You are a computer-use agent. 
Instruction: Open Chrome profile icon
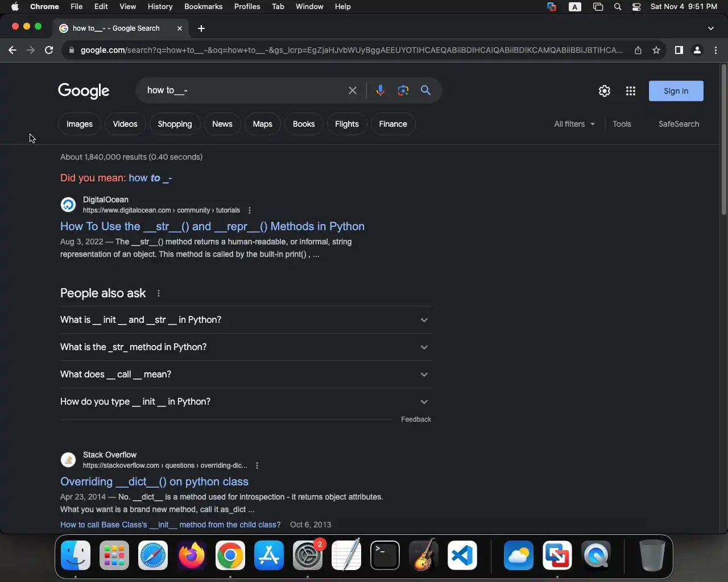[697, 50]
